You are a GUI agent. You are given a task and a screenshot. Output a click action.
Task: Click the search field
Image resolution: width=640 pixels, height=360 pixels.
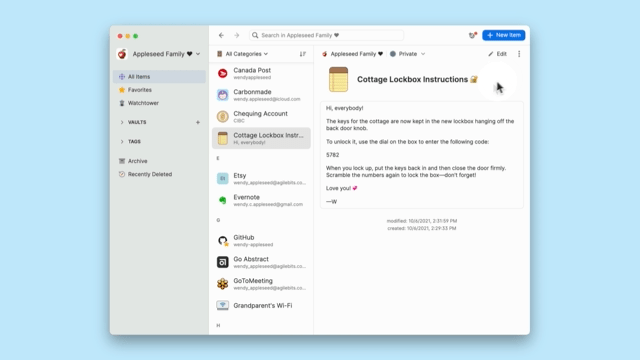[x=327, y=35]
